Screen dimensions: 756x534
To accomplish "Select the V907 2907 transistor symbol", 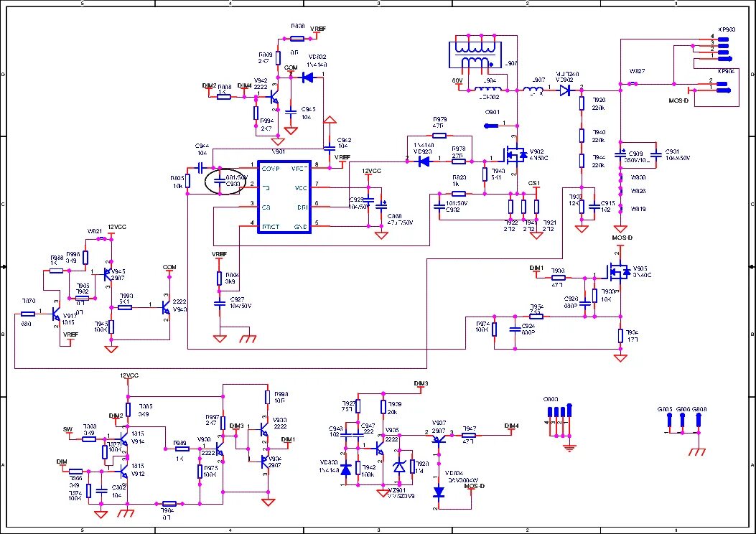I will tap(438, 439).
